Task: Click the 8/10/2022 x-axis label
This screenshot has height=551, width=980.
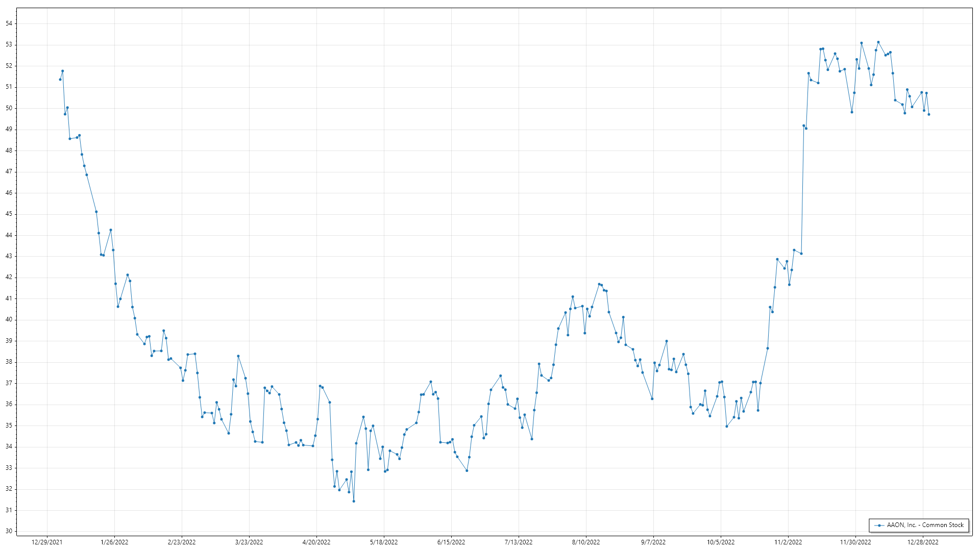Action: (x=586, y=542)
